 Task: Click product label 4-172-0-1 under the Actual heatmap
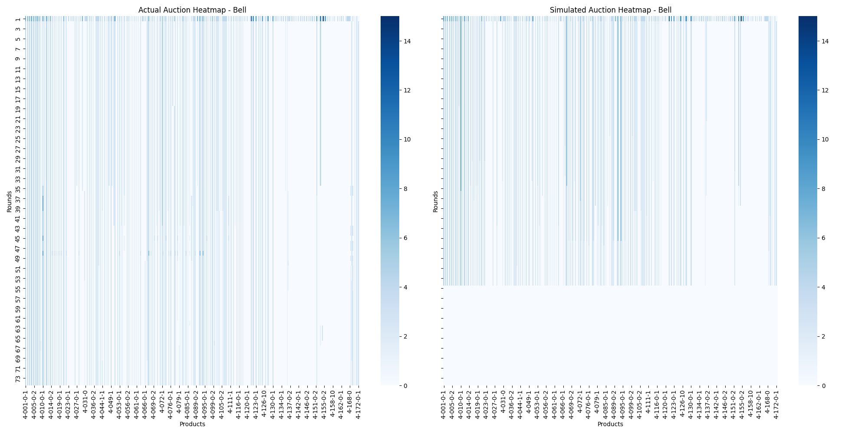click(x=358, y=404)
